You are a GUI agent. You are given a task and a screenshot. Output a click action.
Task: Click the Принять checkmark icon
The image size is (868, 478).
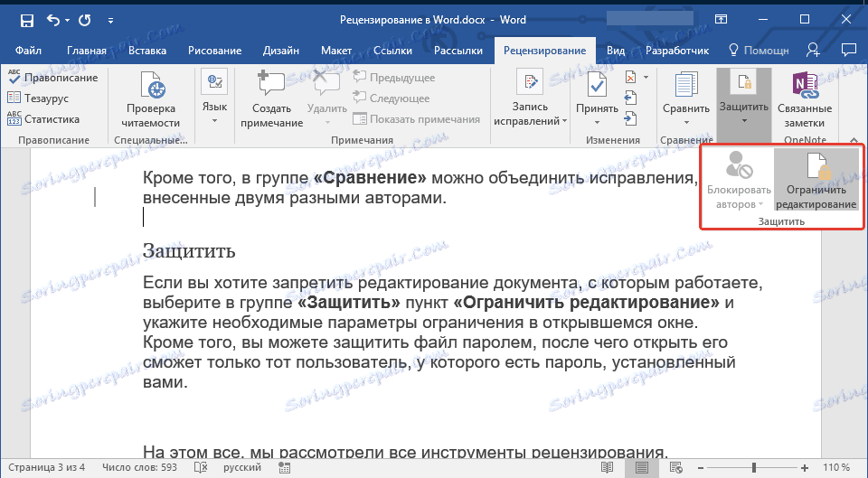click(597, 84)
